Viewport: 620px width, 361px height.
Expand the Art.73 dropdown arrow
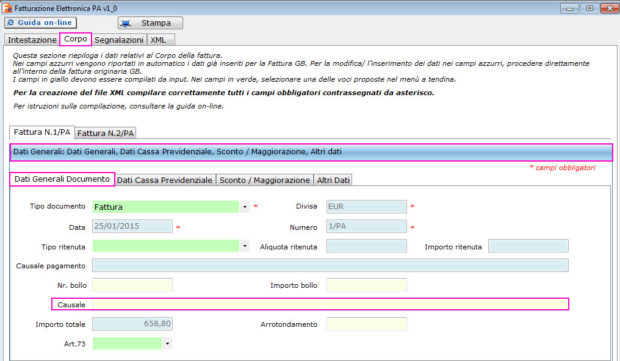pyautogui.click(x=167, y=344)
